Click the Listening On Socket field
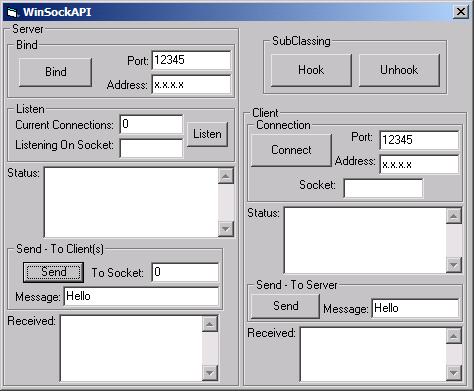 tap(151, 148)
